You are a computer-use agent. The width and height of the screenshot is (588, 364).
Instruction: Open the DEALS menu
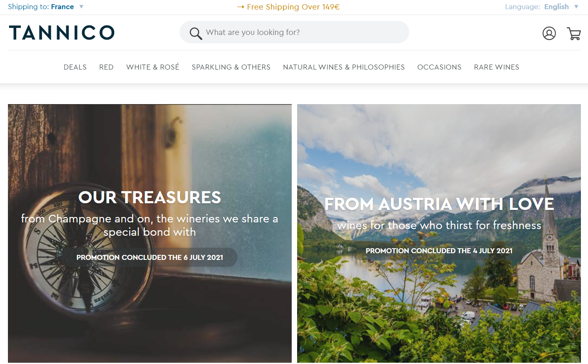pyautogui.click(x=75, y=67)
